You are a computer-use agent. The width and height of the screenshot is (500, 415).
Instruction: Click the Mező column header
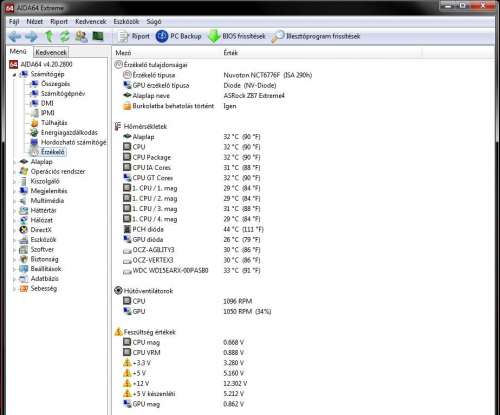pyautogui.click(x=166, y=53)
